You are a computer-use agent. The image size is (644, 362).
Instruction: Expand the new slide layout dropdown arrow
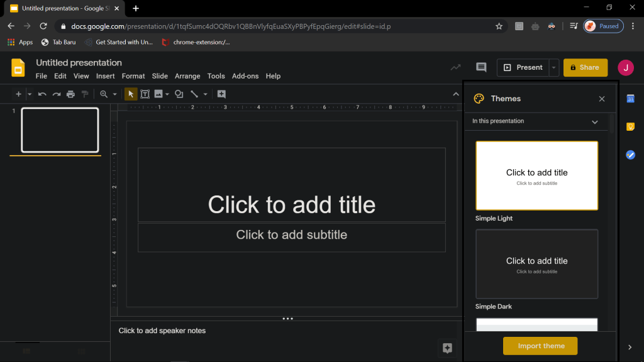pos(29,94)
